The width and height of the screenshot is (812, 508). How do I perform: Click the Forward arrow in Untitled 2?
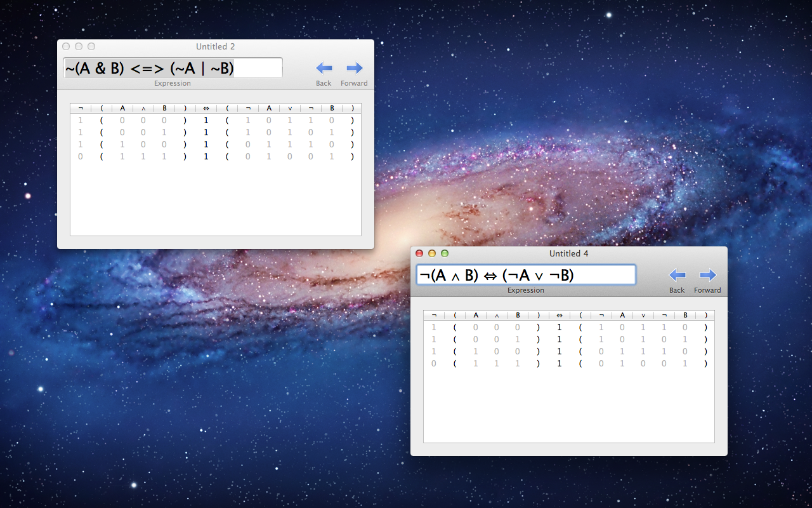pos(355,68)
